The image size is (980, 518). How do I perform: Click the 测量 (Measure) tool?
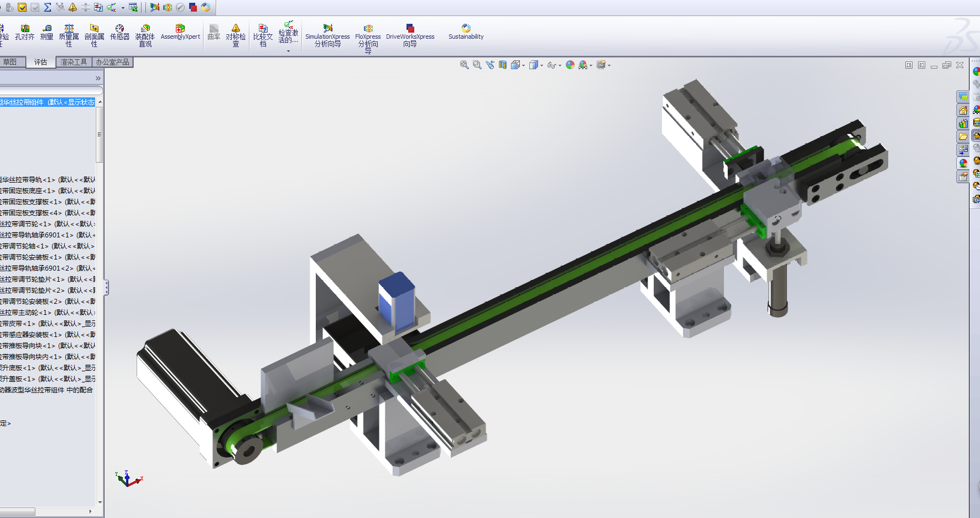[x=47, y=32]
